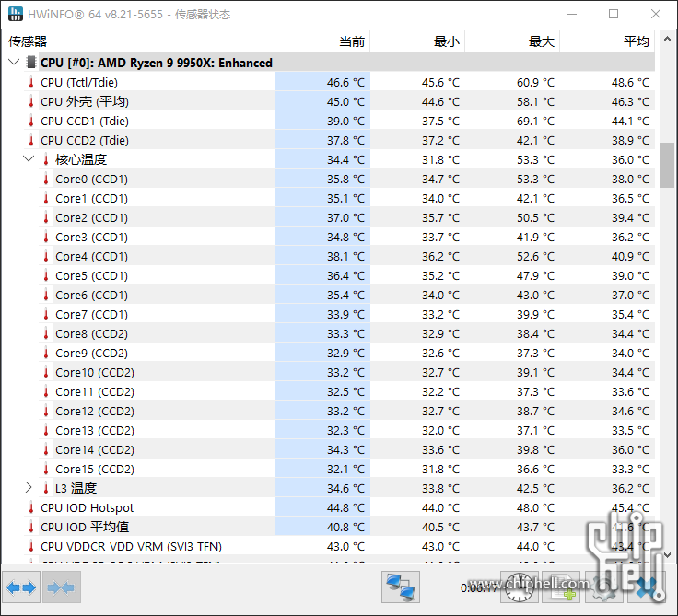Select the Core1 (CCD1) row label
The width and height of the screenshot is (678, 616).
coord(92,198)
